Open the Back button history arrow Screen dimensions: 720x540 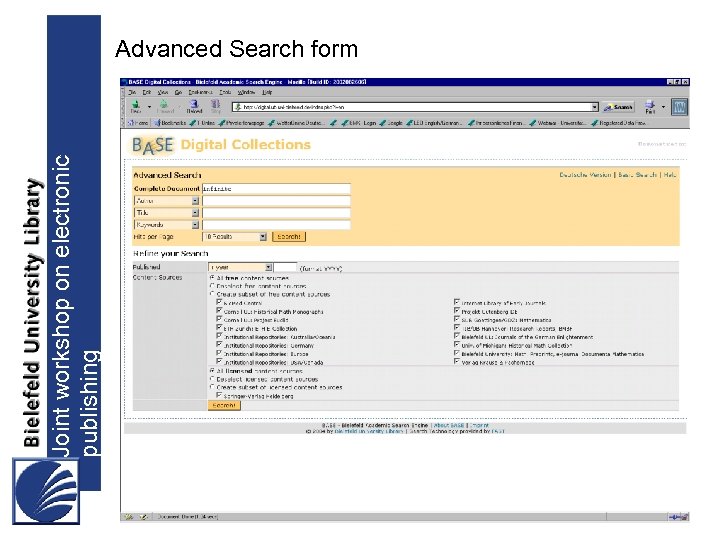coord(149,107)
